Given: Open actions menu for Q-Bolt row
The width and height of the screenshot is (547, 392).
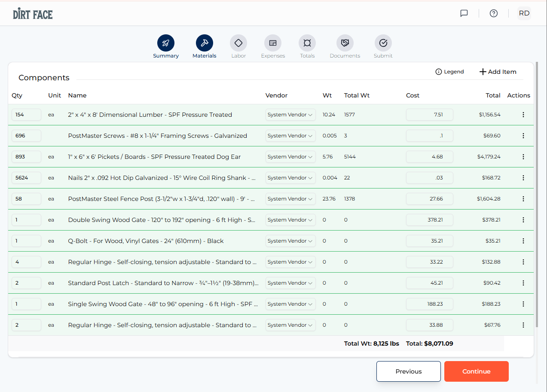Looking at the screenshot, I should (x=523, y=241).
